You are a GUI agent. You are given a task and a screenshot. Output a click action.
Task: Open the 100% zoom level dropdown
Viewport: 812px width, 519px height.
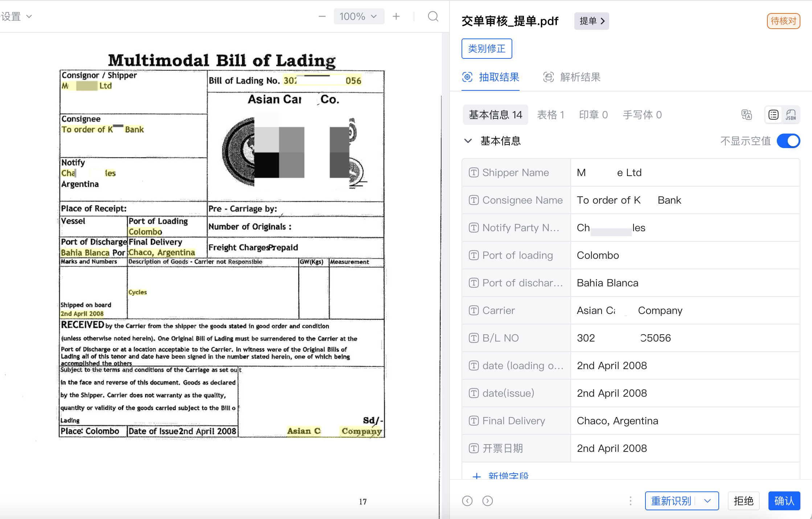[358, 17]
